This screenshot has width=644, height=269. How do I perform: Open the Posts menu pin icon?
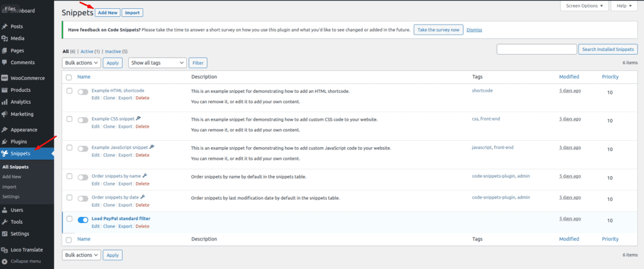coord(5,26)
